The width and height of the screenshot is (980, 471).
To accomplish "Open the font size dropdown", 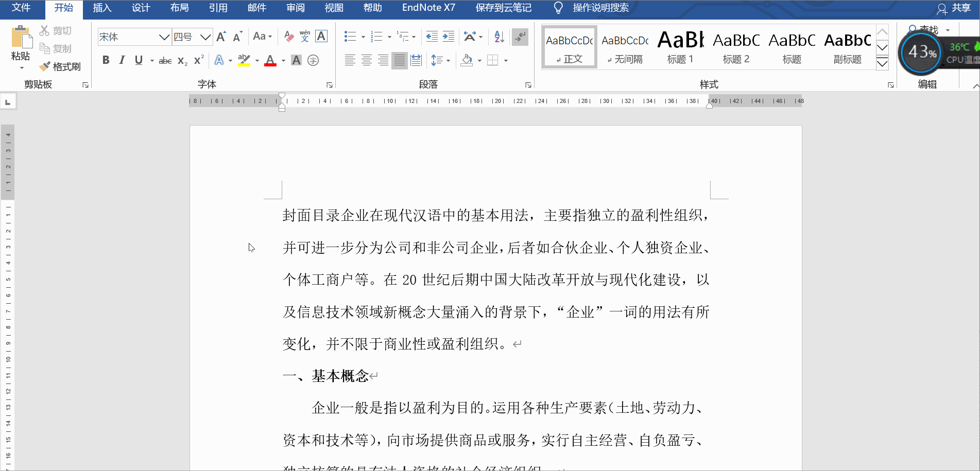I will 205,37.
